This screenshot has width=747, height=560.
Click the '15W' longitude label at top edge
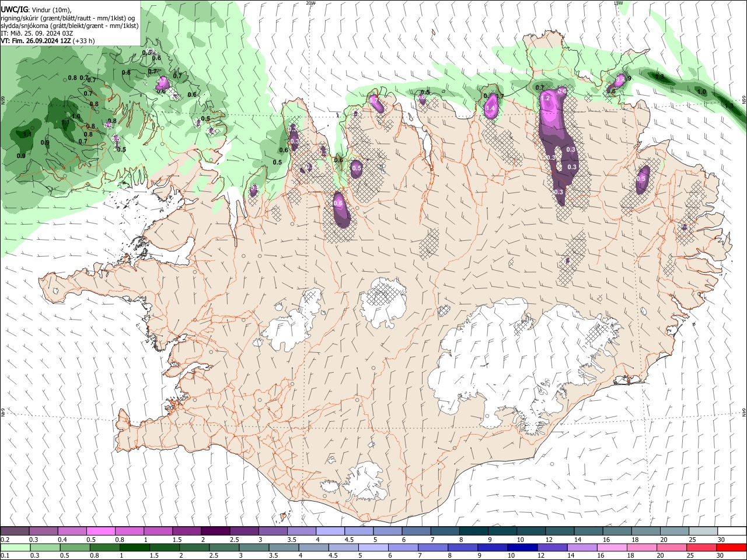618,3
